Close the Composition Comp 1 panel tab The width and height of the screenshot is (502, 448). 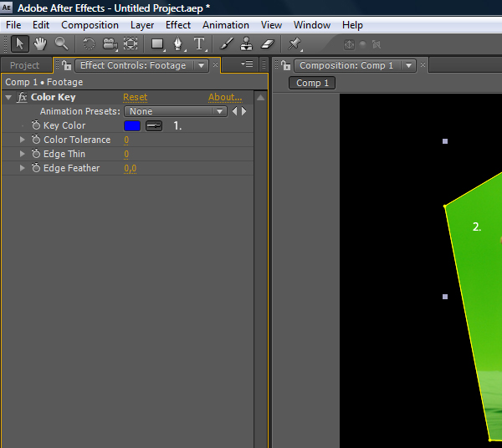coord(423,65)
